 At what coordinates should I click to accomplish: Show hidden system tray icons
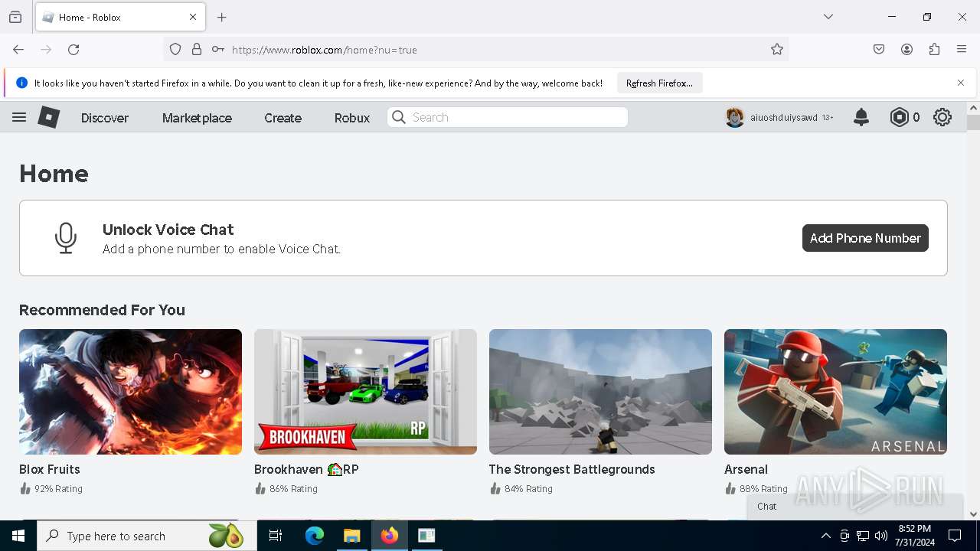(x=825, y=536)
